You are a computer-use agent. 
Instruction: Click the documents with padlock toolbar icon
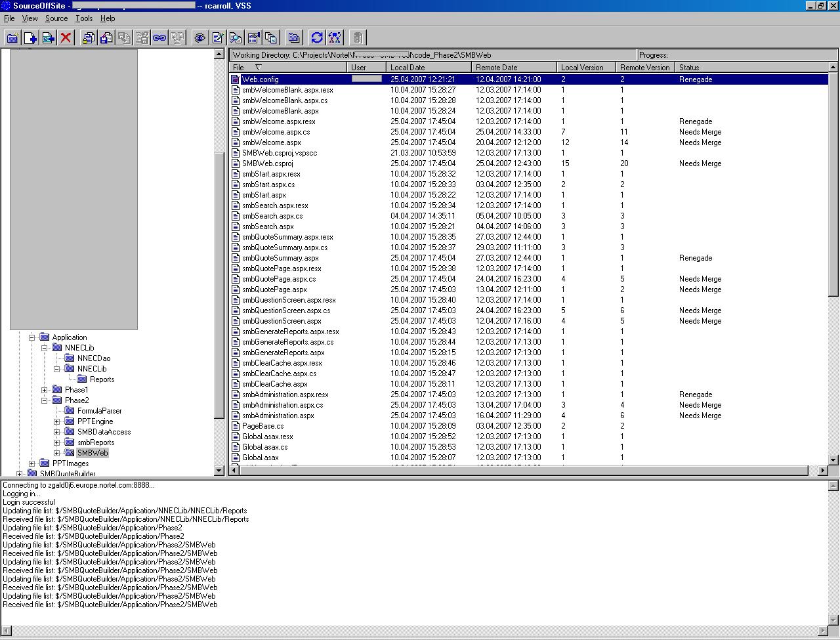click(89, 38)
